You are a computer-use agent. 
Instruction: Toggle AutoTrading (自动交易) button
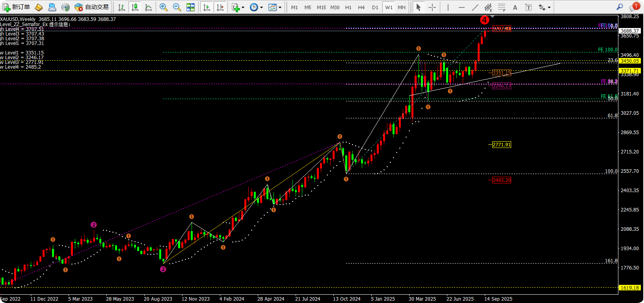[x=91, y=7]
